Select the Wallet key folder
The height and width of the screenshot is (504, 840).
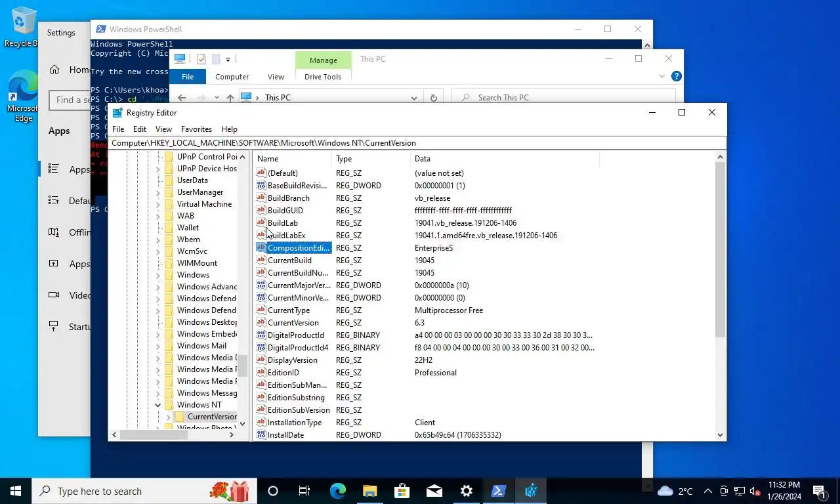[x=188, y=228]
